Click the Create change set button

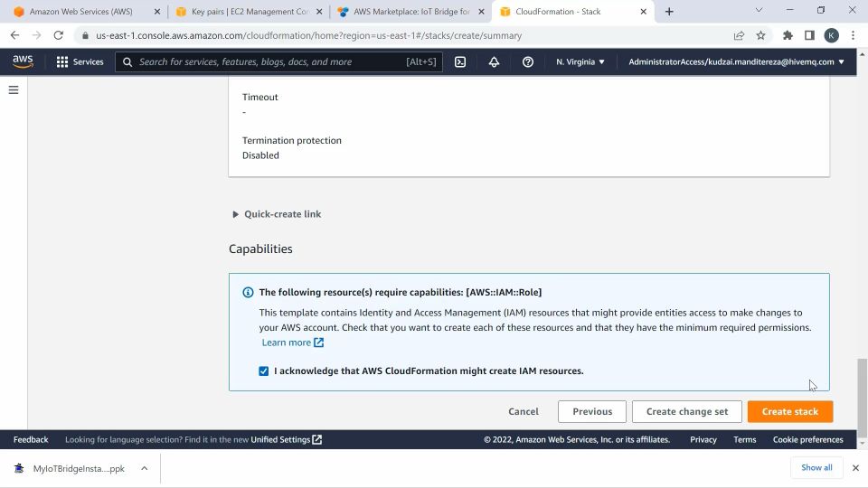point(687,412)
